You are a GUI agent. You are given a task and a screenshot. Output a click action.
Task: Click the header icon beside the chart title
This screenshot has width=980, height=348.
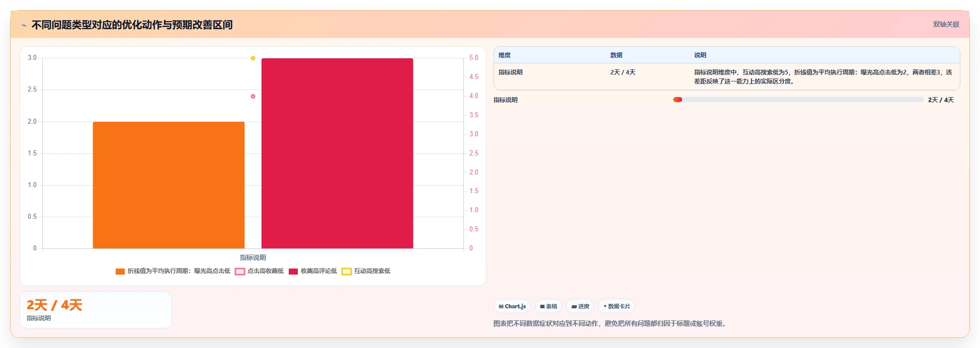24,25
